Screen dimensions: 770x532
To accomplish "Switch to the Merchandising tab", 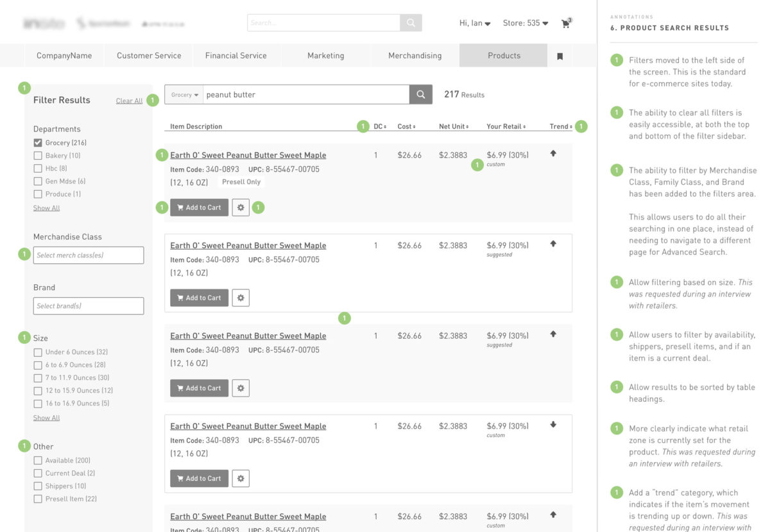I will coord(414,56).
